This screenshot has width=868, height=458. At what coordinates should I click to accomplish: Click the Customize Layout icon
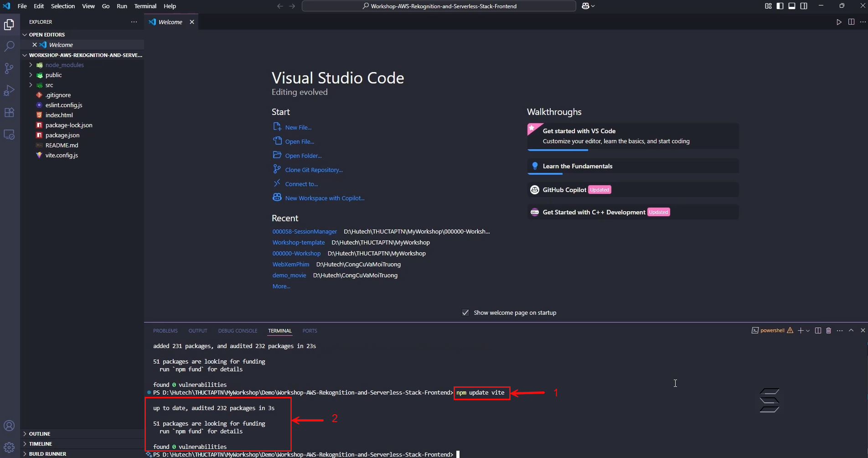pos(768,6)
